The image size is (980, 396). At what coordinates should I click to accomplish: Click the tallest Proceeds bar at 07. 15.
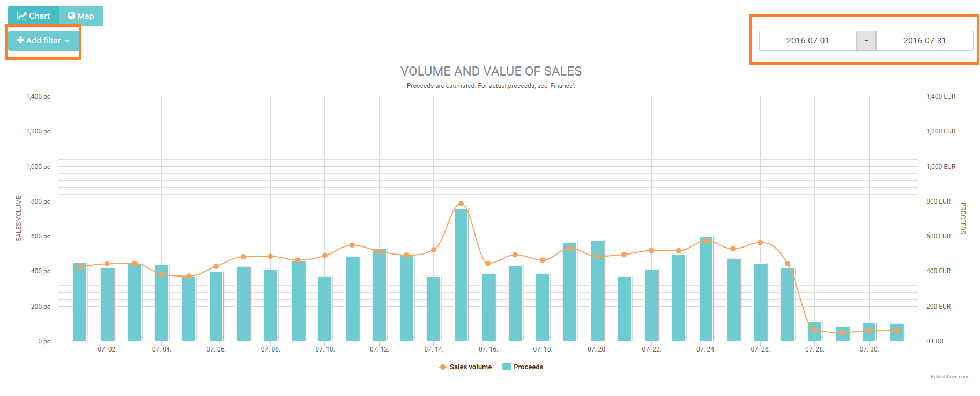461,275
